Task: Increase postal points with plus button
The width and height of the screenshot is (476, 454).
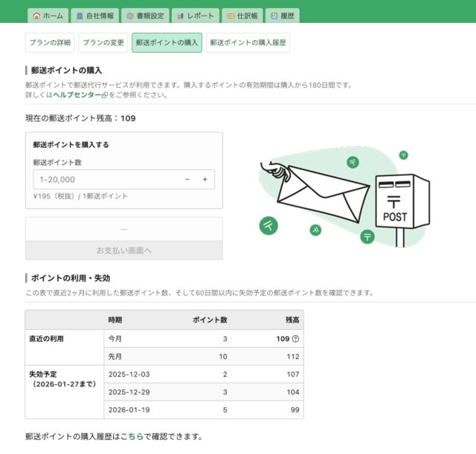Action: (x=205, y=179)
